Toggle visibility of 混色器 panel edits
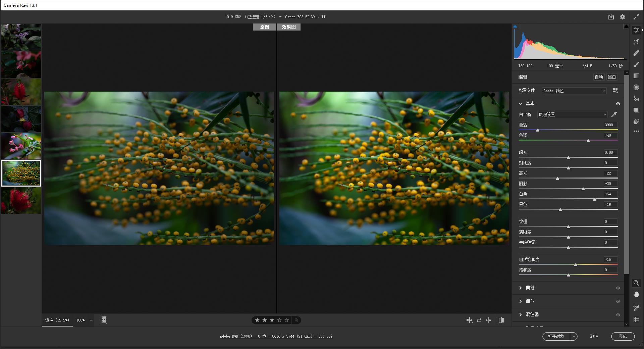Viewport: 644px width, 349px height. [618, 315]
